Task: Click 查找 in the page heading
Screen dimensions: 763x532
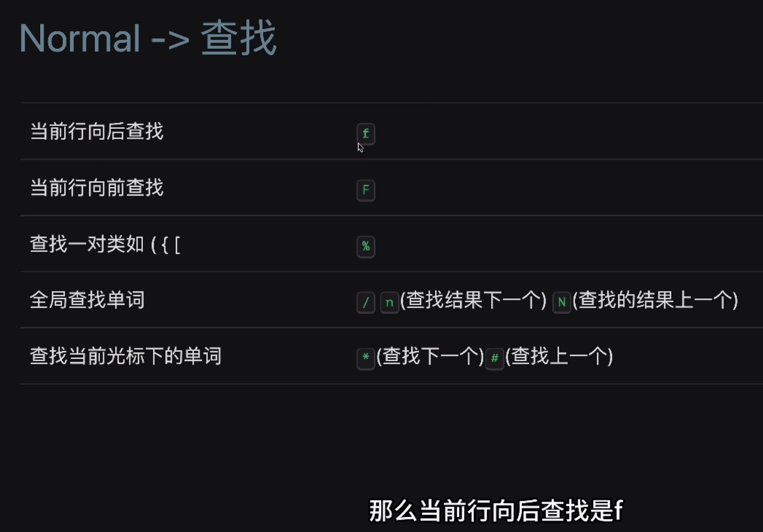Action: 238,38
